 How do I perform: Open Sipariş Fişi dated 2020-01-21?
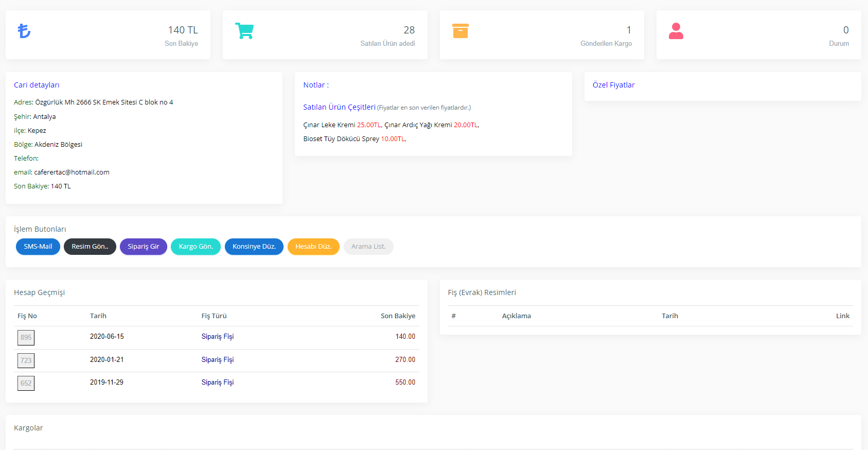[x=217, y=360]
